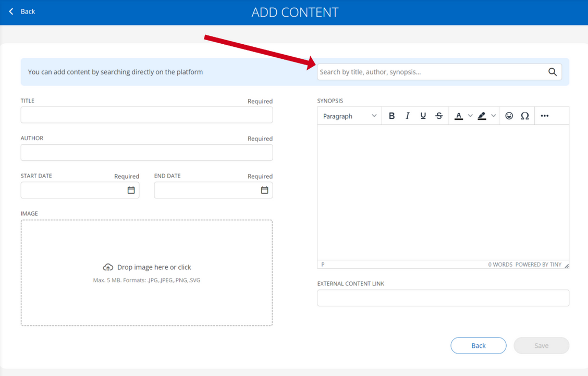Click the search magnifier icon

553,72
